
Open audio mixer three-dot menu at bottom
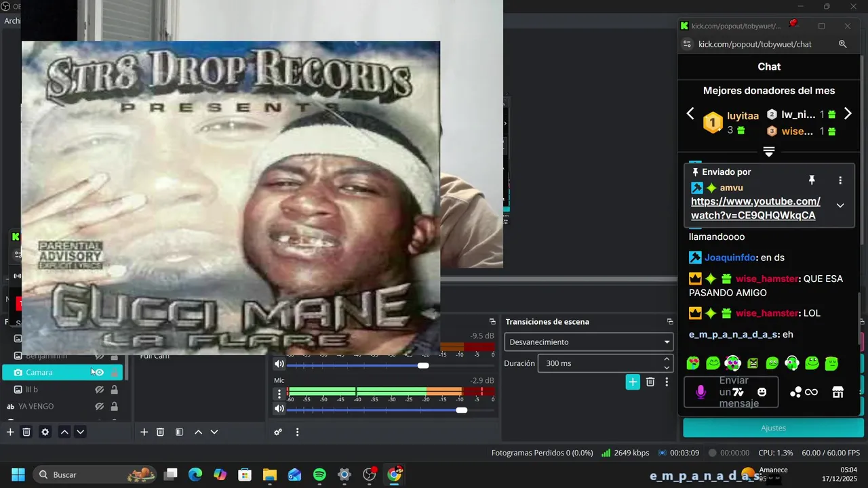297,432
